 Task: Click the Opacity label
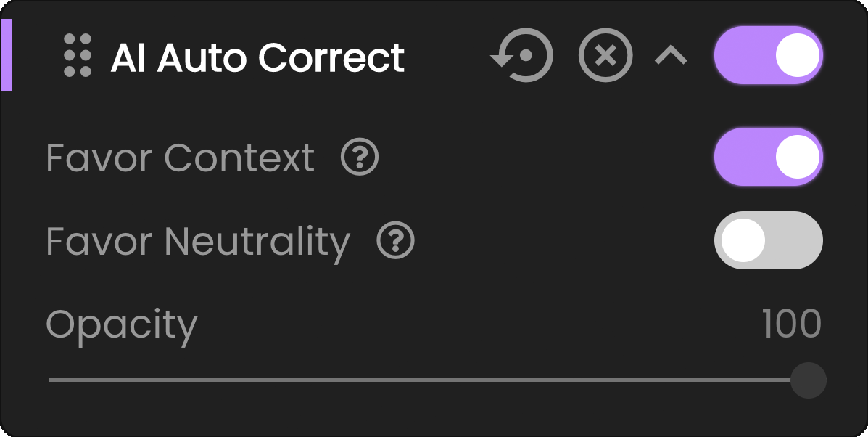click(122, 325)
